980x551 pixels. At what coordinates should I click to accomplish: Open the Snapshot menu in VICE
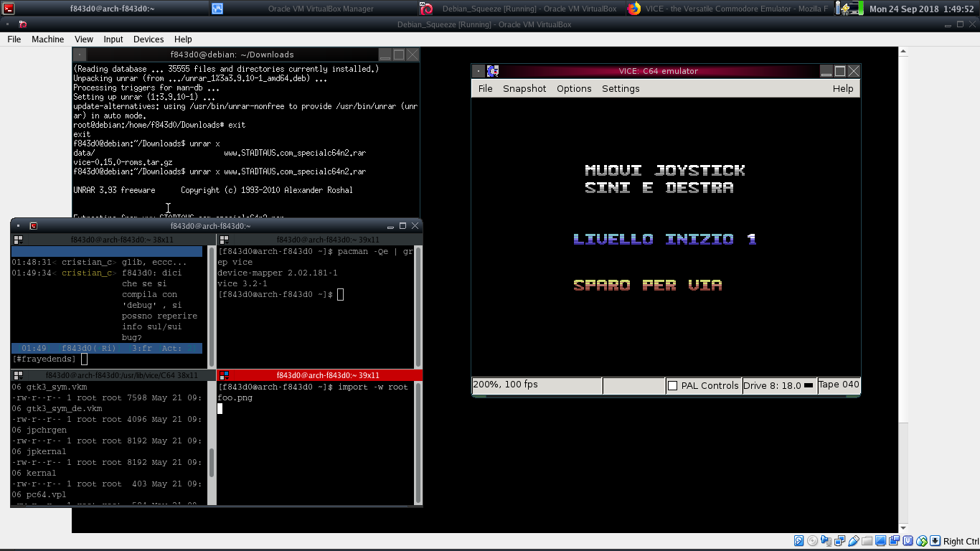[x=524, y=89]
